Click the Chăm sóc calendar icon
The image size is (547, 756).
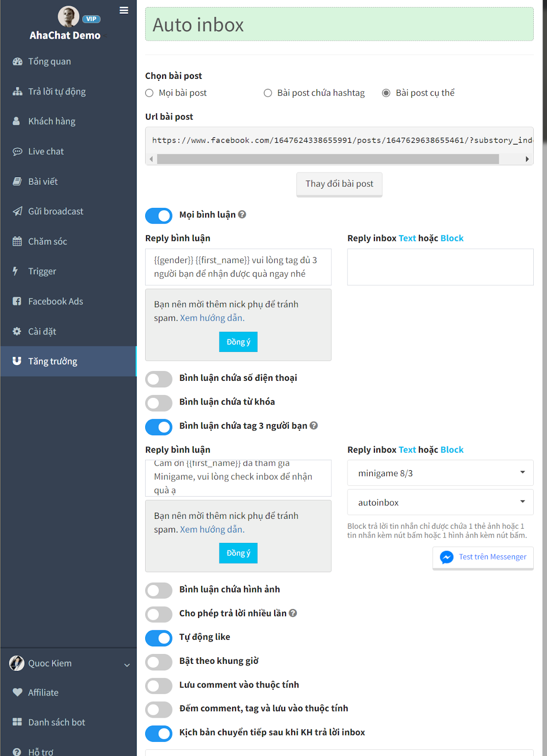17,241
